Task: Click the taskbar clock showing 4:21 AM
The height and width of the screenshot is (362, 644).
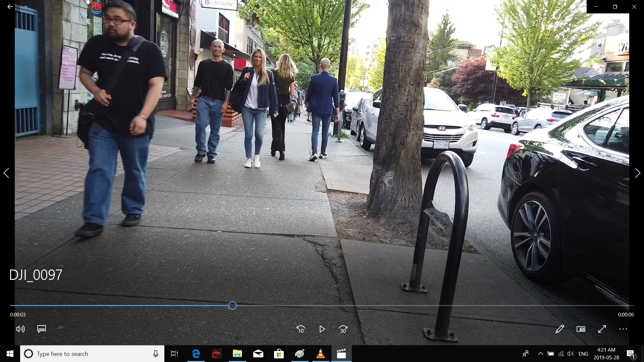Action: tap(606, 354)
